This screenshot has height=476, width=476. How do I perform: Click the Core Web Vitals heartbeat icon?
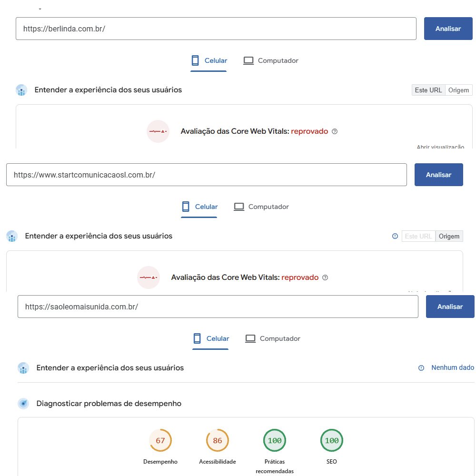point(158,131)
